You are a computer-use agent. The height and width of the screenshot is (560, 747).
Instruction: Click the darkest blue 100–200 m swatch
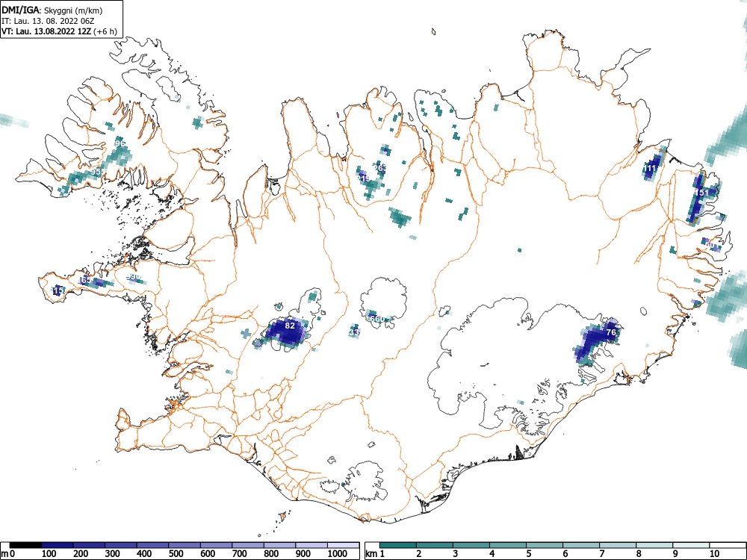[58, 545]
